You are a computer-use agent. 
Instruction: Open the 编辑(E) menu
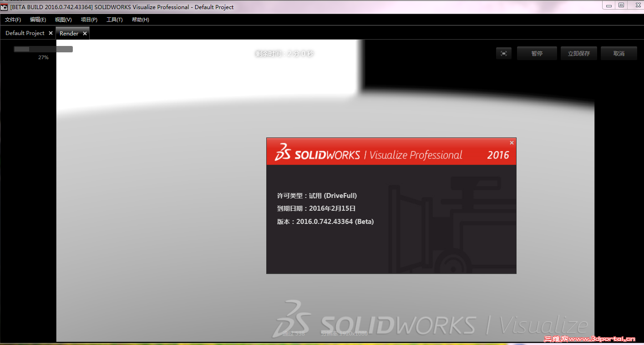[38, 20]
